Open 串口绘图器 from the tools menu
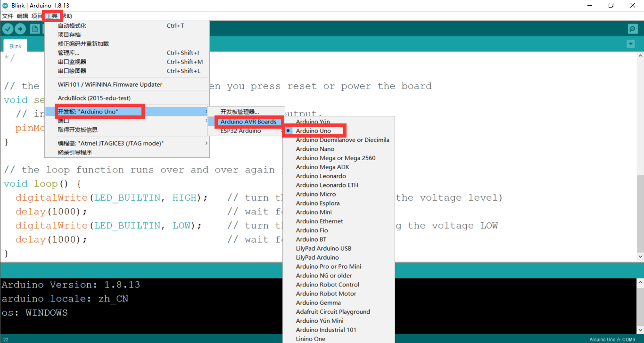The height and width of the screenshot is (343, 644). point(127,71)
